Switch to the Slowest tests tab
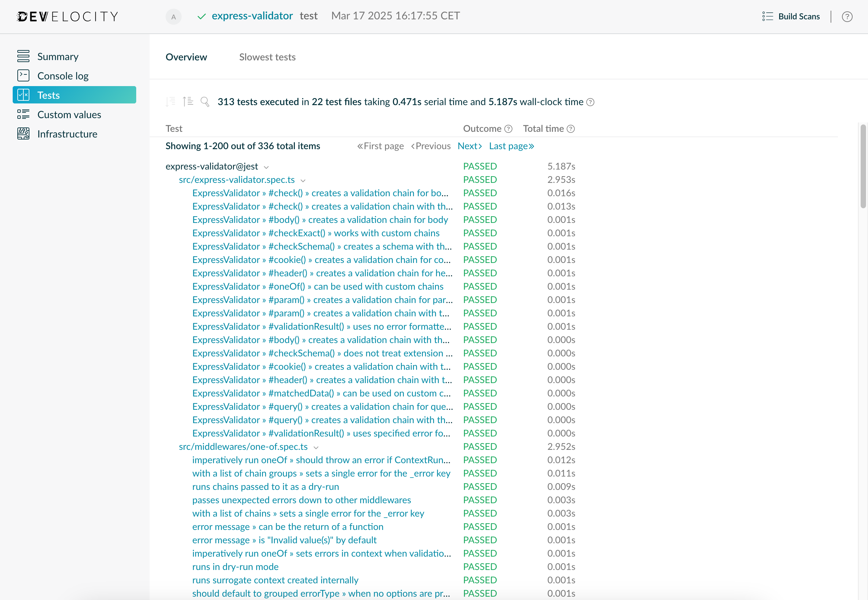Viewport: 868px width, 600px height. pyautogui.click(x=267, y=57)
